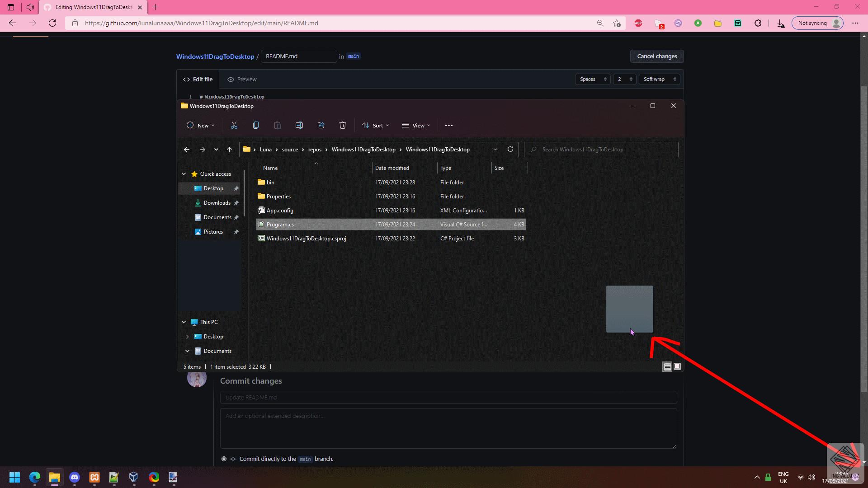Click the Cancel changes button

point(656,56)
